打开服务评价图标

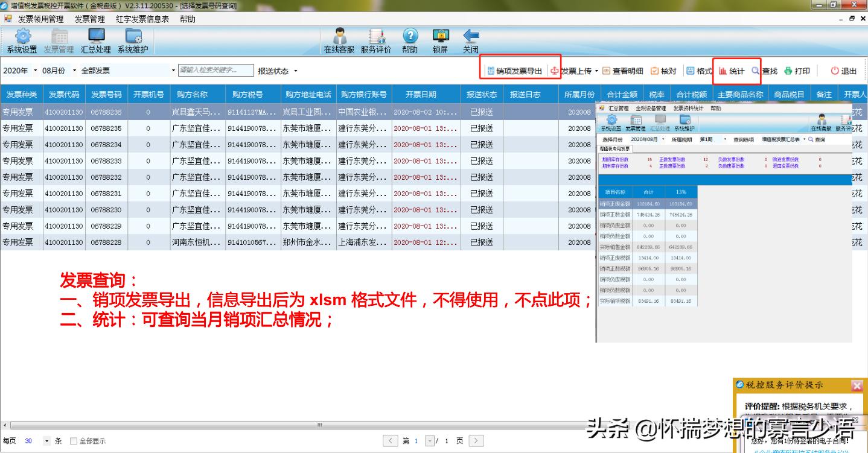click(376, 40)
